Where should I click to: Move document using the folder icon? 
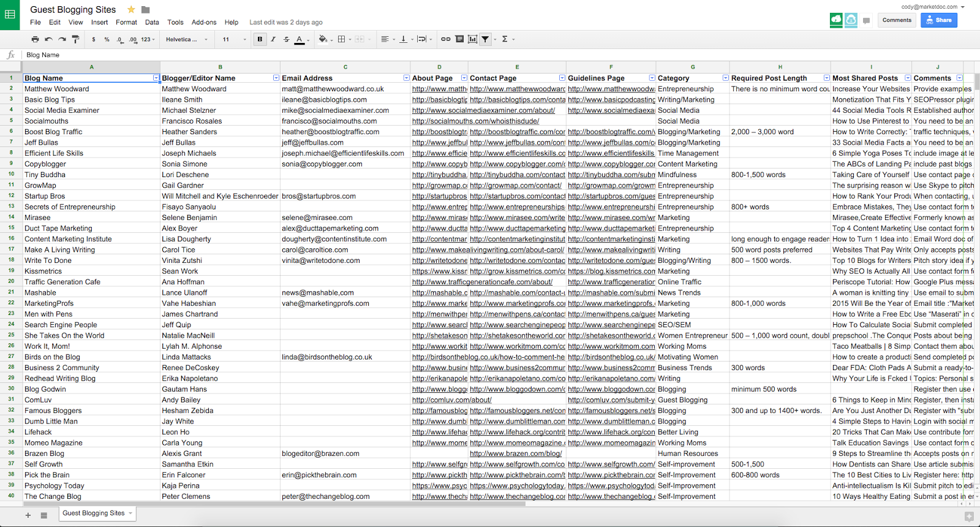click(145, 9)
